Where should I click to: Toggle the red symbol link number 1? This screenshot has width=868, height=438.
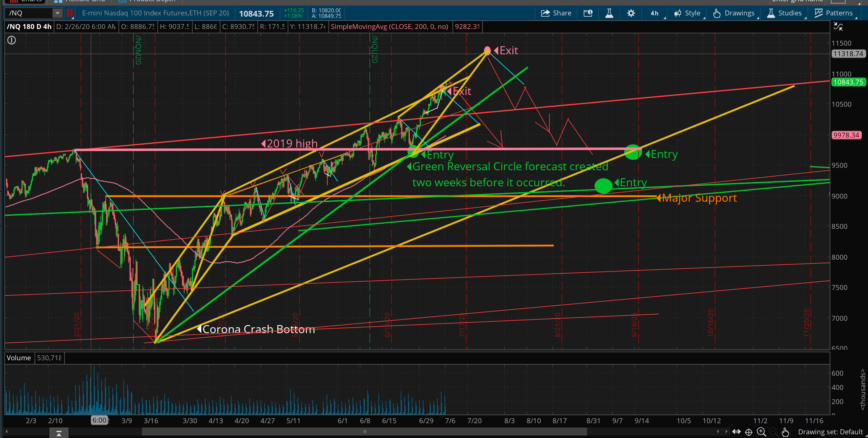[70, 13]
